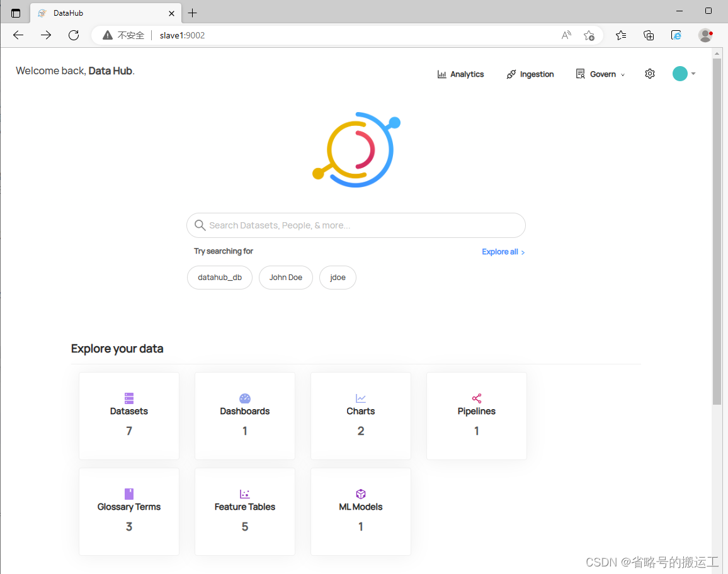Click the scrollbar up arrow

click(x=717, y=53)
